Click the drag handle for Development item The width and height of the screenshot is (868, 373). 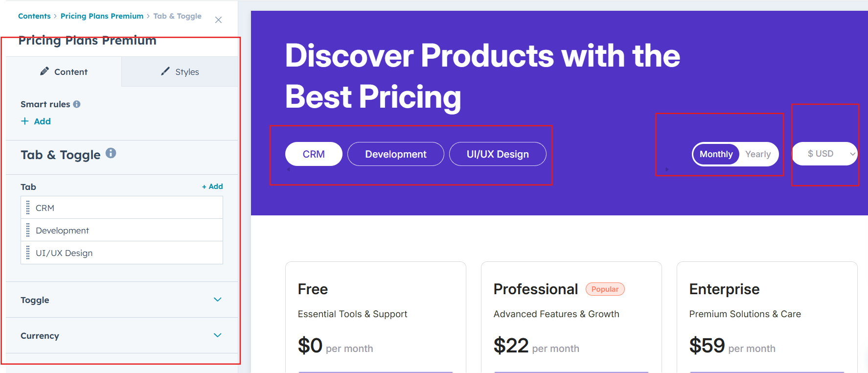tap(28, 230)
